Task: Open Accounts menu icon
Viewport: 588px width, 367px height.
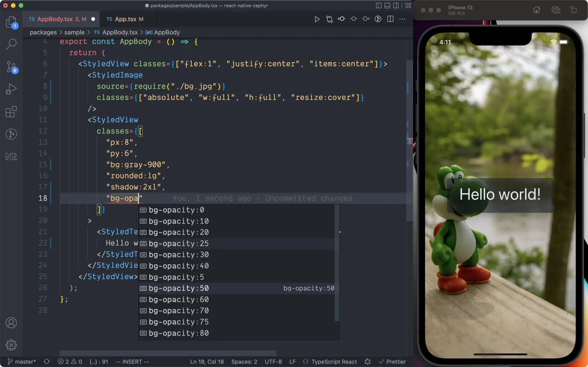Action: (11, 323)
